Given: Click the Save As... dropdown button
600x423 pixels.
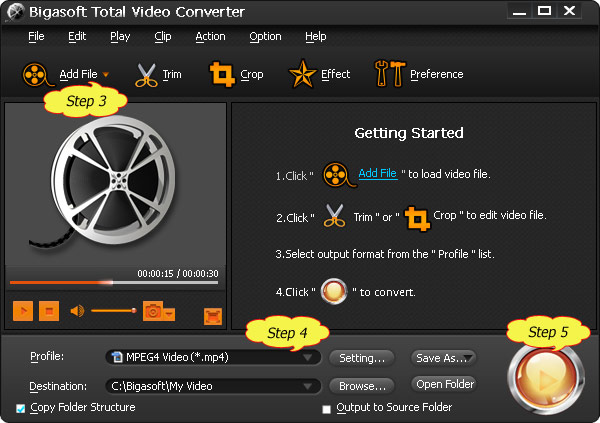Looking at the screenshot, I should [443, 358].
